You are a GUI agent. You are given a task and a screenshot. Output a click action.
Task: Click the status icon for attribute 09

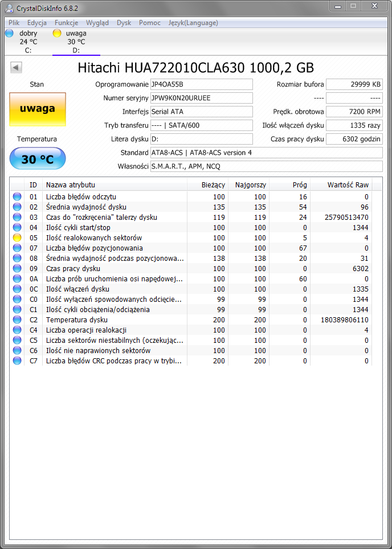17,269
